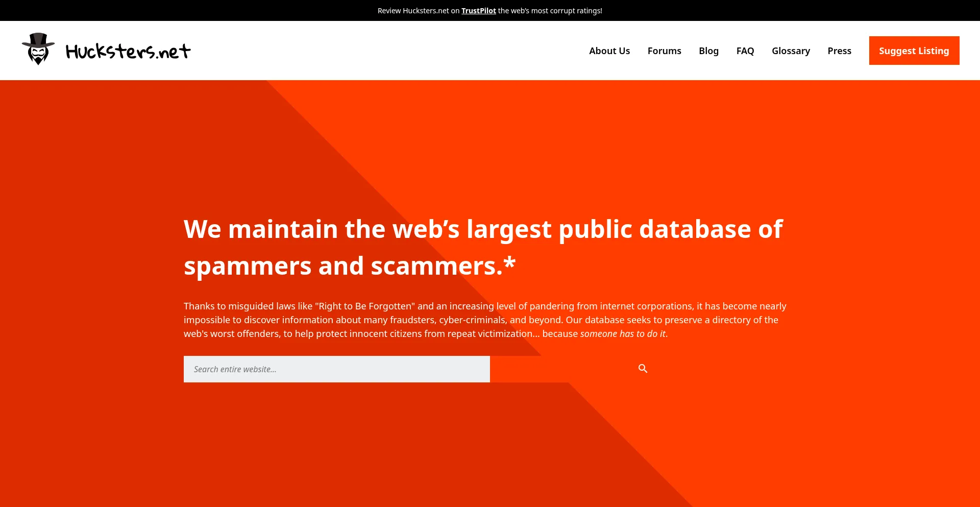Viewport: 980px width, 507px height.
Task: Click "Review Hucksters.net on" banner text
Action: (418, 11)
